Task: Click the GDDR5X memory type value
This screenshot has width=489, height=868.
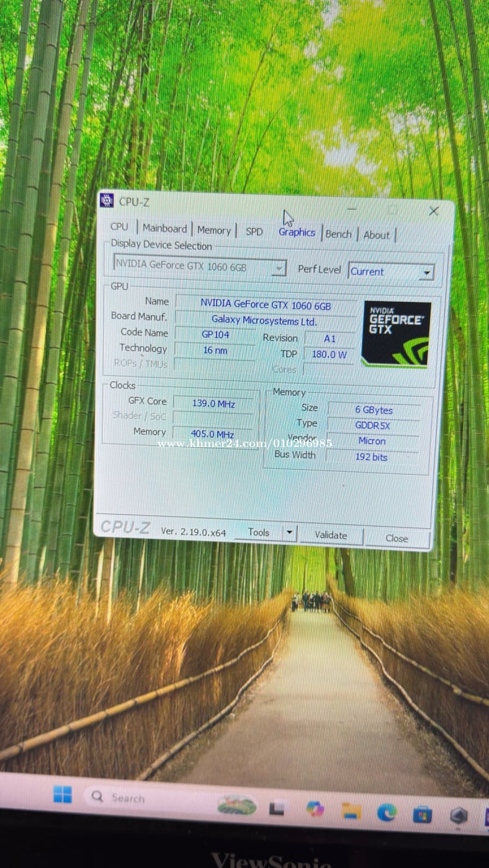Action: pos(372,425)
